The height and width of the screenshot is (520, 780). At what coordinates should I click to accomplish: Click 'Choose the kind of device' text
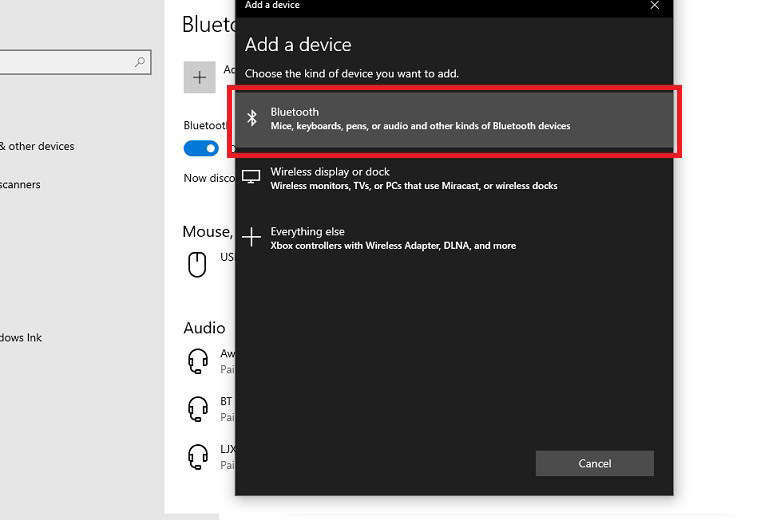point(352,74)
